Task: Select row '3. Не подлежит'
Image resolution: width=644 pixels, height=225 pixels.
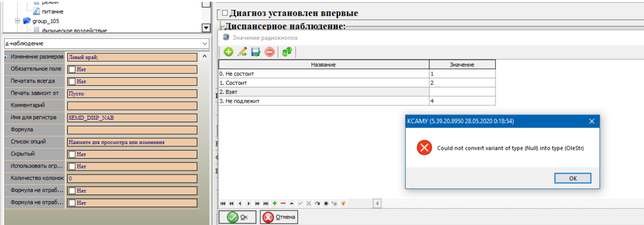Action: click(x=357, y=101)
